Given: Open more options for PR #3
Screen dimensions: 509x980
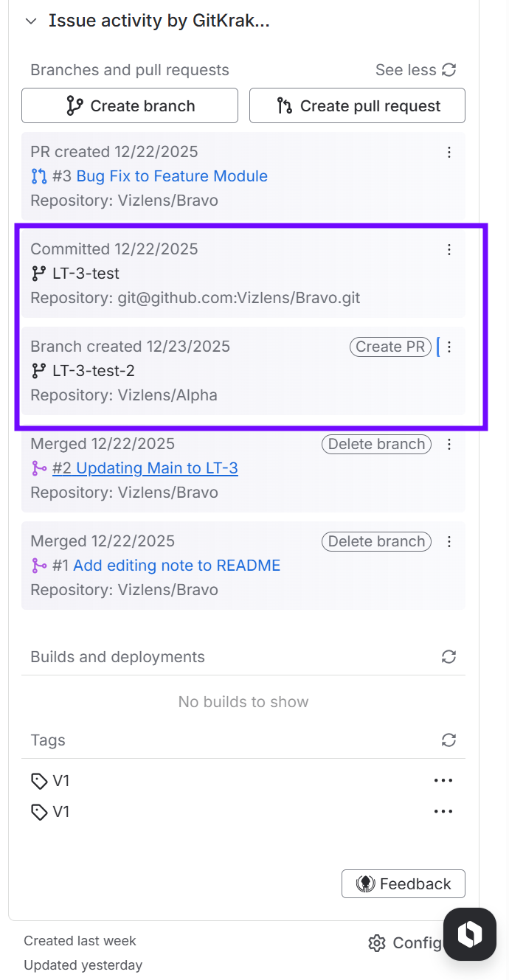Looking at the screenshot, I should tap(449, 153).
